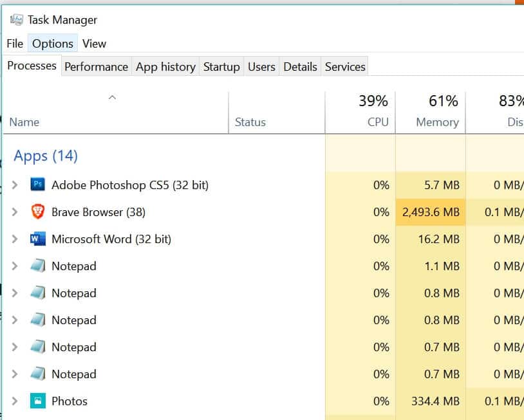
Task: Expand the Photos process group
Action: point(15,401)
